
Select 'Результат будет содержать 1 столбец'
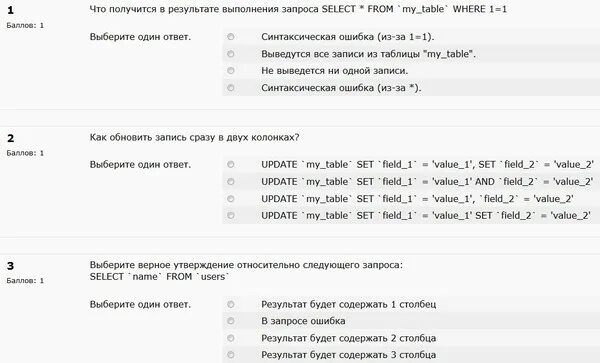pyautogui.click(x=230, y=304)
